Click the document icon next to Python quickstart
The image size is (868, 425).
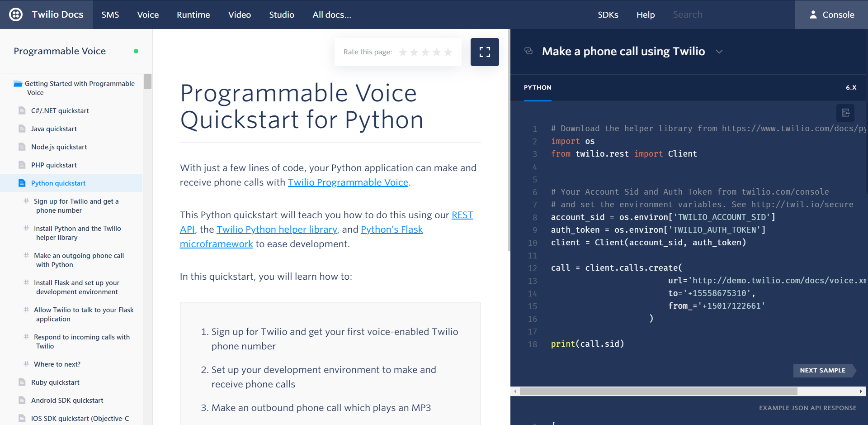[x=22, y=183]
